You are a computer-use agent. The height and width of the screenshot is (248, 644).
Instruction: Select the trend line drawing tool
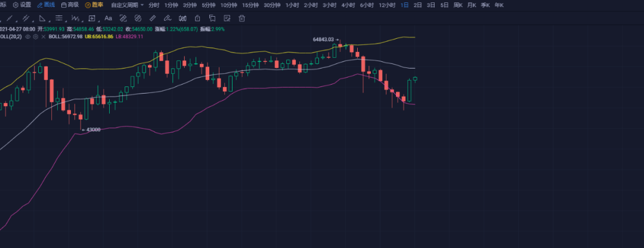pos(10,18)
